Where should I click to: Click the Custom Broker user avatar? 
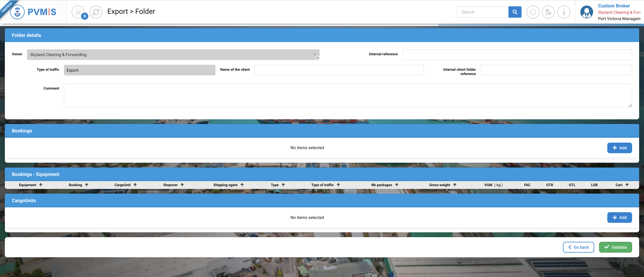(x=586, y=12)
